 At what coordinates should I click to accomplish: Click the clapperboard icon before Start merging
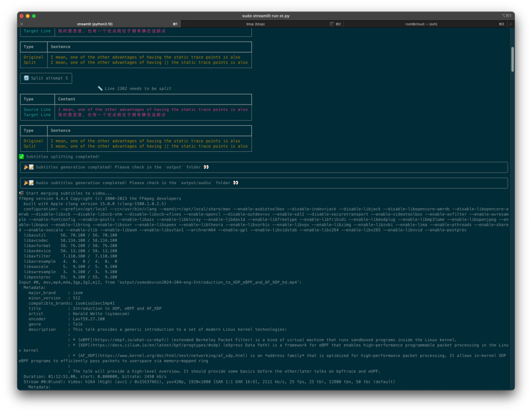21,193
